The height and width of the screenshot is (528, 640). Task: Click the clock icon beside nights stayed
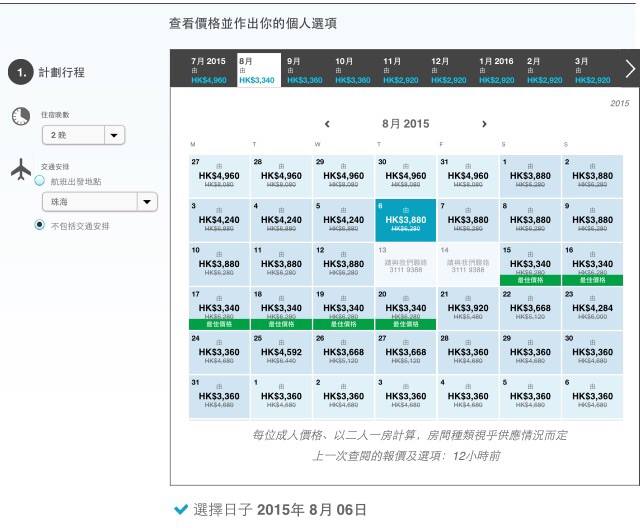click(21, 116)
